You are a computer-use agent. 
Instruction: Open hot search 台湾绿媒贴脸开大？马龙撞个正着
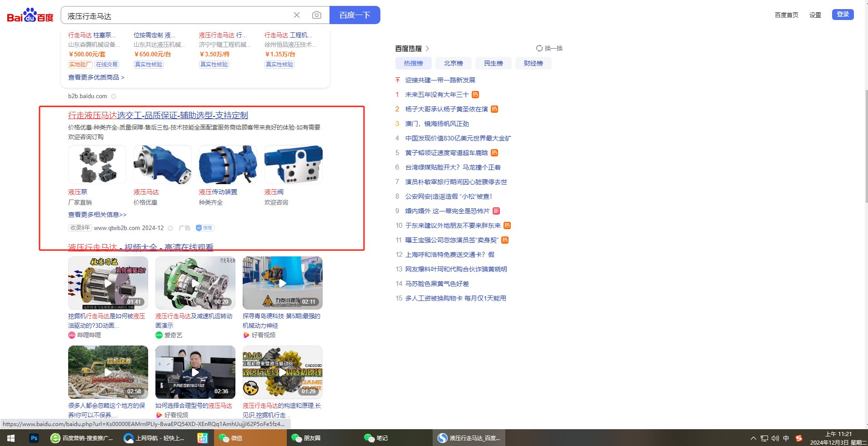coord(453,167)
